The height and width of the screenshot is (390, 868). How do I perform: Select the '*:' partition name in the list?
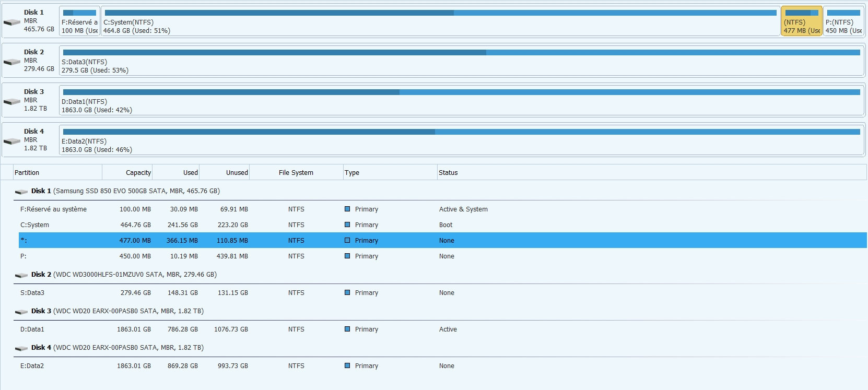click(x=24, y=241)
